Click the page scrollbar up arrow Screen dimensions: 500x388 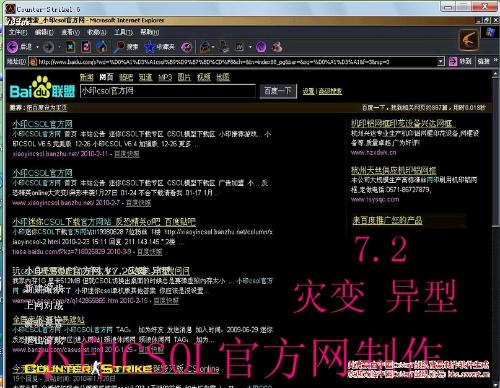495,75
